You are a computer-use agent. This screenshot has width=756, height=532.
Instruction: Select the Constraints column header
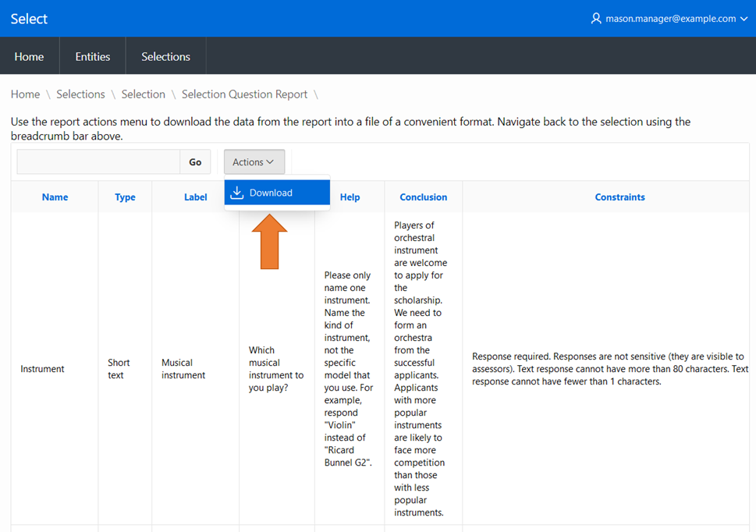coord(619,197)
